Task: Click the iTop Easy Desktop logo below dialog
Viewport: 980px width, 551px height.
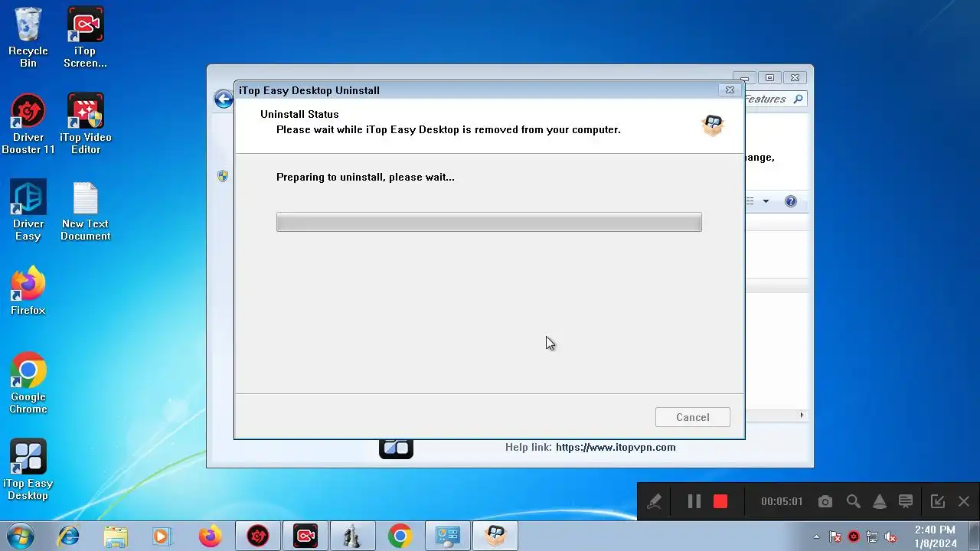Action: pyautogui.click(x=396, y=449)
